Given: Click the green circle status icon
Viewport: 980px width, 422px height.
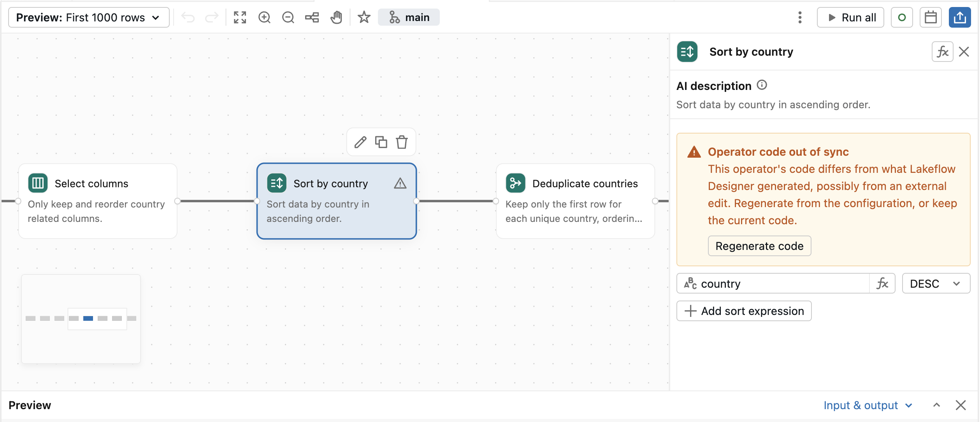Looking at the screenshot, I should coord(902,18).
